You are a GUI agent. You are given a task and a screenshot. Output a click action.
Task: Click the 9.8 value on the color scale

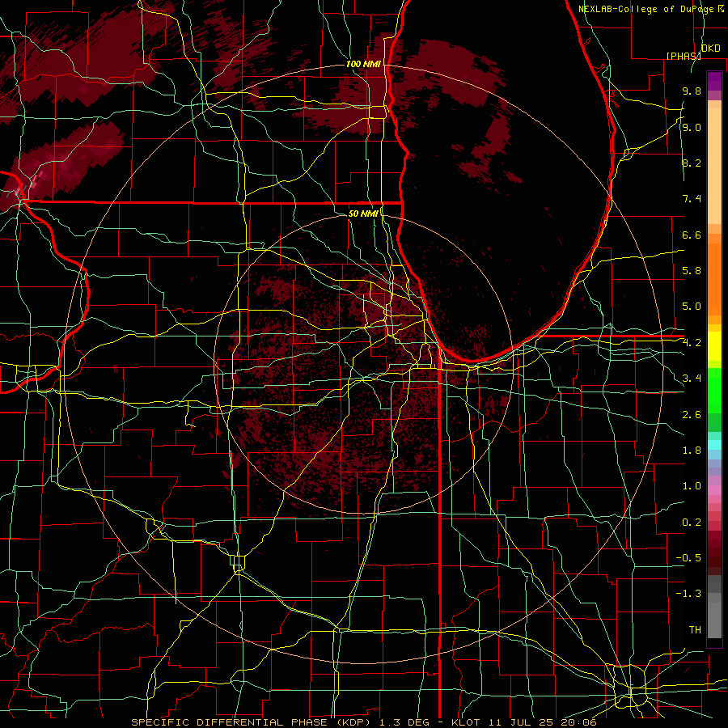692,91
